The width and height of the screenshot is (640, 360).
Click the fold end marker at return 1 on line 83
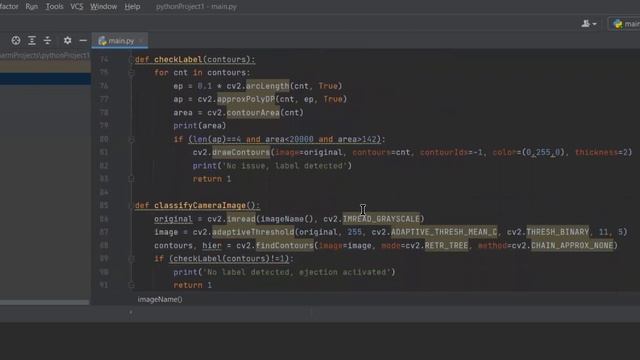(x=131, y=179)
